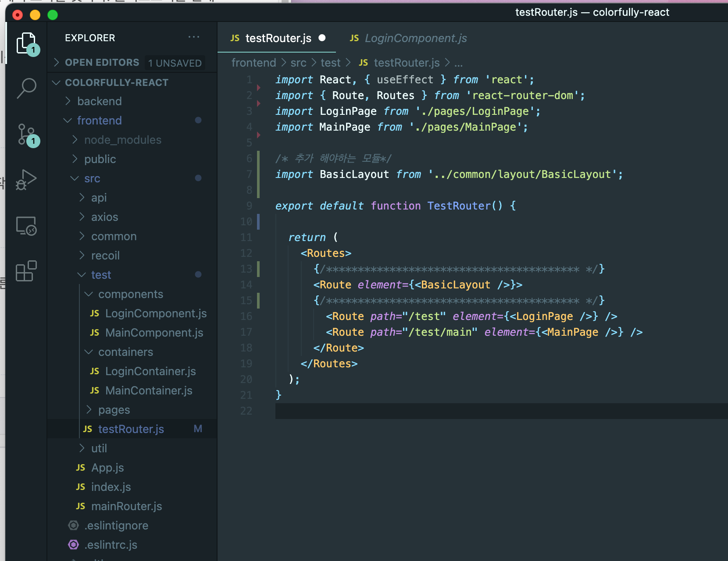Open the Remote Explorer icon

(x=26, y=226)
